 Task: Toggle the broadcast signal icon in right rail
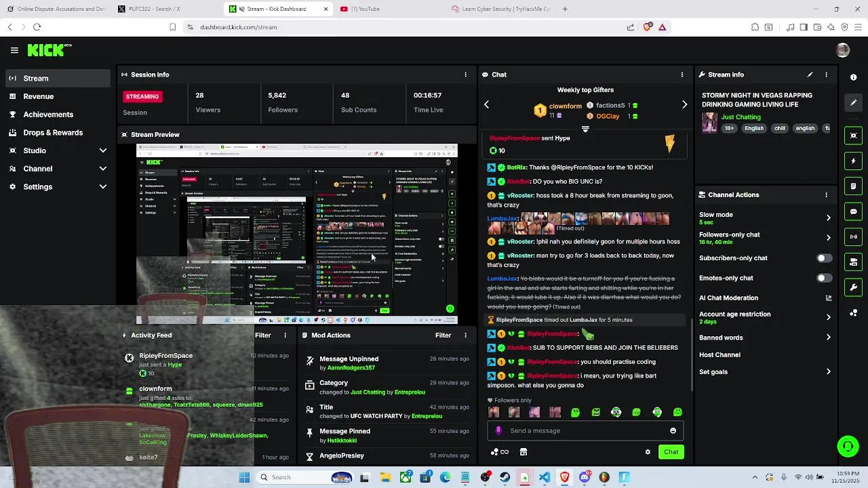click(x=854, y=237)
